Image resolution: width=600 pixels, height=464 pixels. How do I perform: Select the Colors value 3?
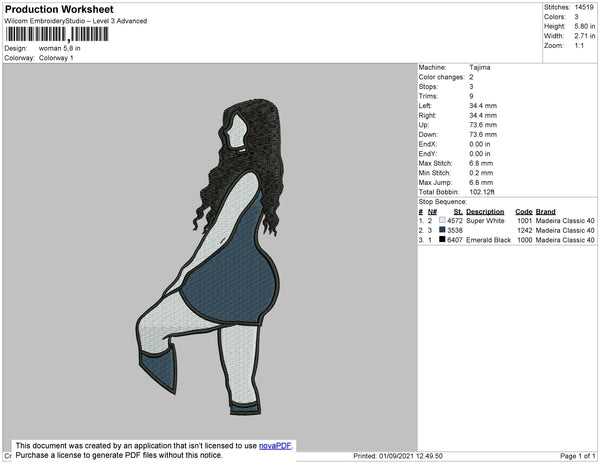(x=576, y=17)
